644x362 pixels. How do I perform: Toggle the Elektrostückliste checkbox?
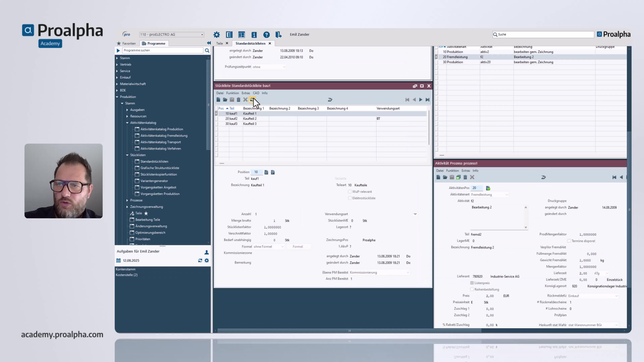(350, 198)
